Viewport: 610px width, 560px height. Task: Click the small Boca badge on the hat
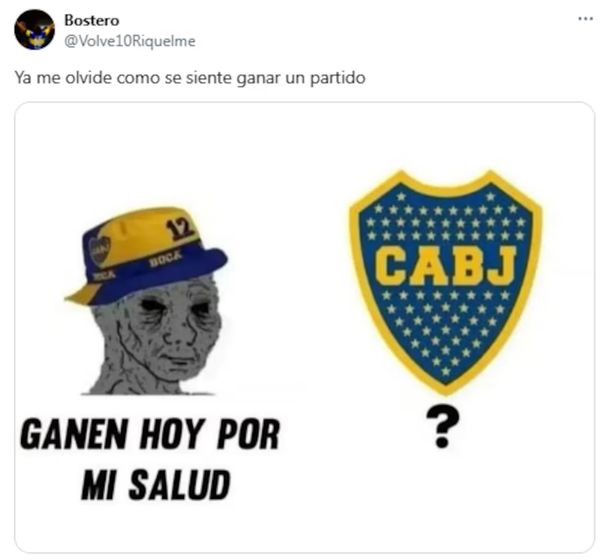tap(99, 250)
